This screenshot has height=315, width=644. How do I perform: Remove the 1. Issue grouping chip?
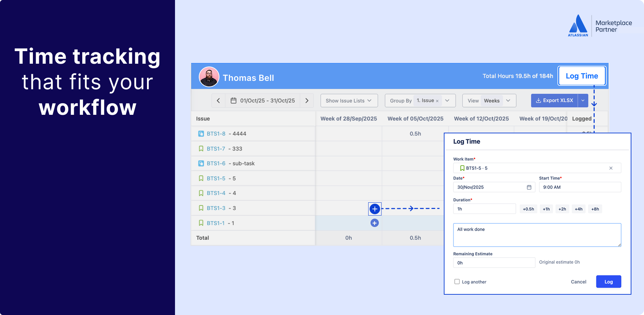pyautogui.click(x=437, y=100)
